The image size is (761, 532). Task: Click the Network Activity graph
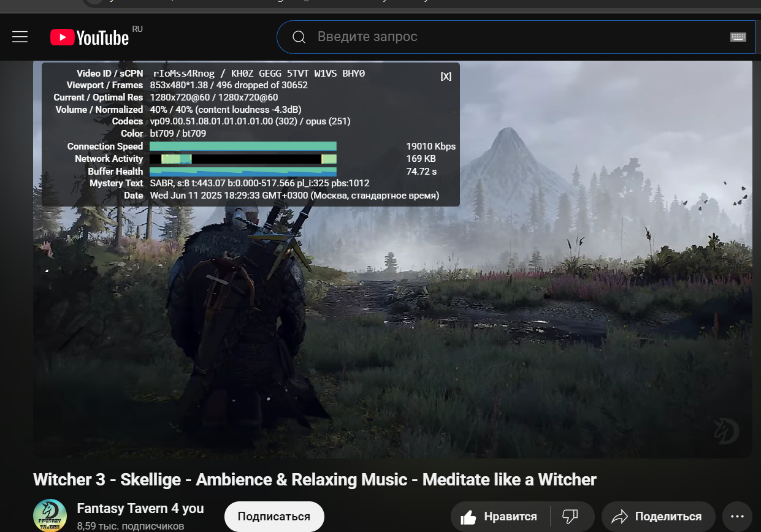(x=243, y=159)
